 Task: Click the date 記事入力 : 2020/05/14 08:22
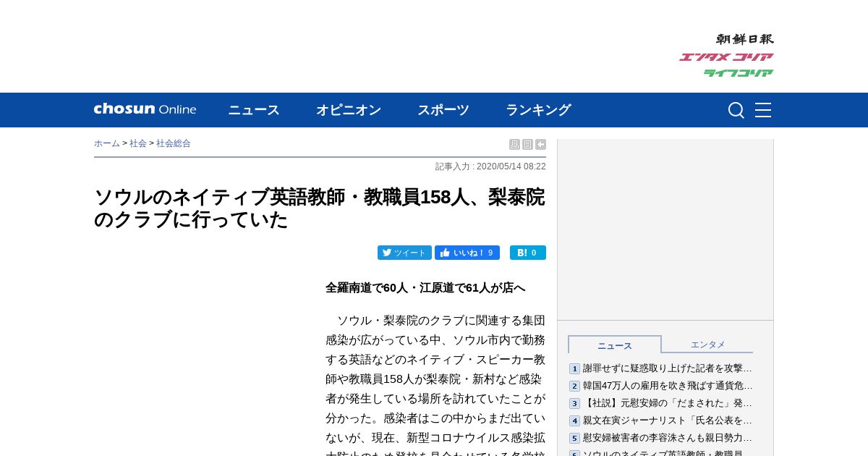click(490, 166)
